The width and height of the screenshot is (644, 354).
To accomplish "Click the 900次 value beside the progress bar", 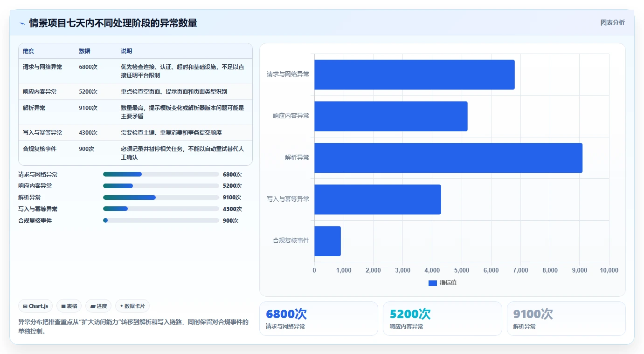I will (230, 221).
